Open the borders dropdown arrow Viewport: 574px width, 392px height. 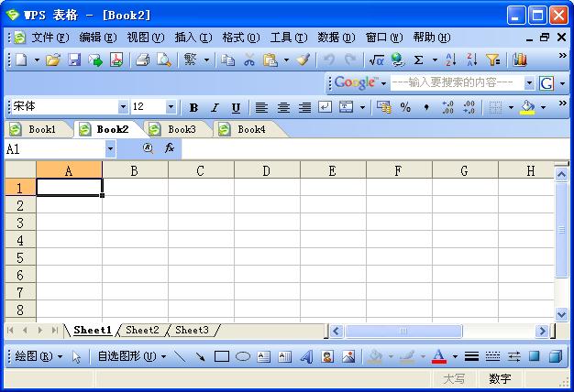511,107
